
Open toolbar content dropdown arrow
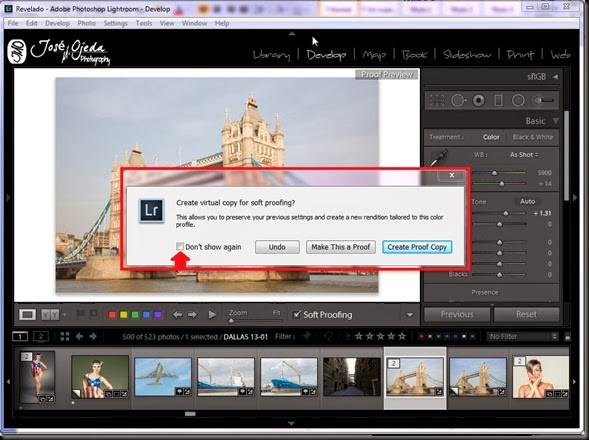[410, 315]
